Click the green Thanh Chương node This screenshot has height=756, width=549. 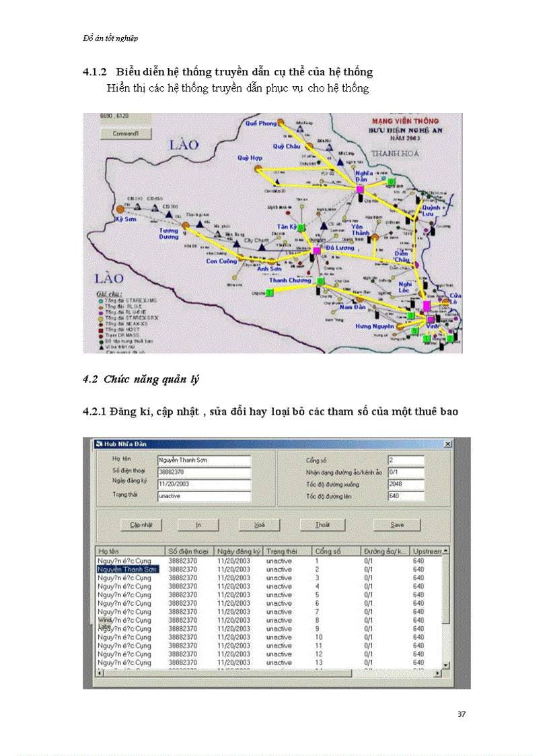pos(320,281)
